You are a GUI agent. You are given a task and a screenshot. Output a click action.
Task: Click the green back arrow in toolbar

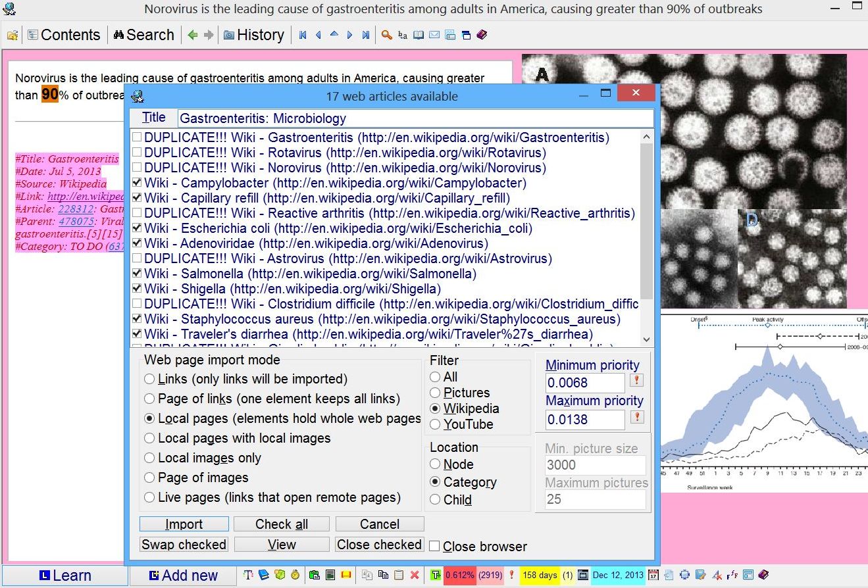[x=193, y=36]
